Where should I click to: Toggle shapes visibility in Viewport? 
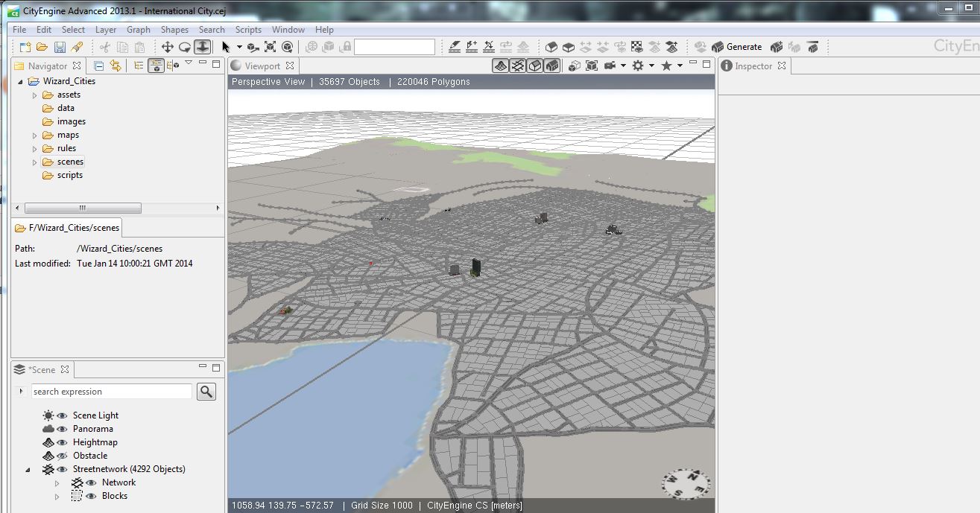[535, 66]
